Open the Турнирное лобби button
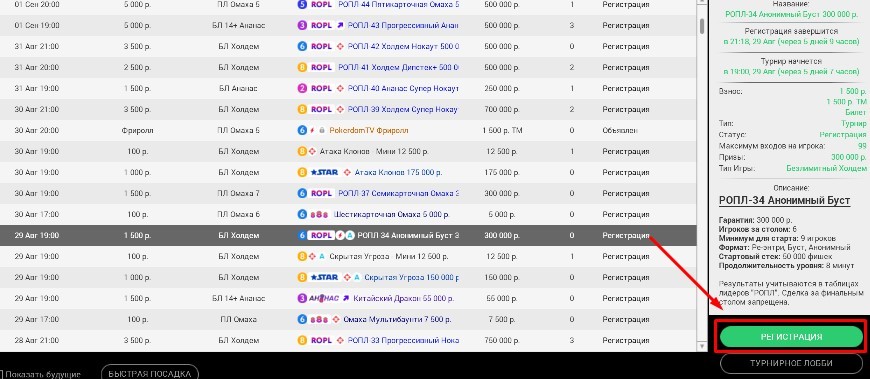The image size is (870, 379). 791,363
